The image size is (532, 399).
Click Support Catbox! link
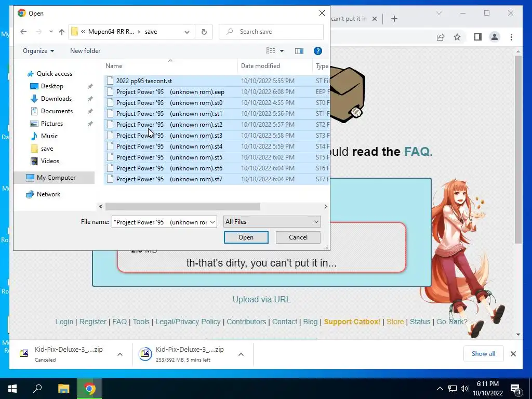pos(352,322)
